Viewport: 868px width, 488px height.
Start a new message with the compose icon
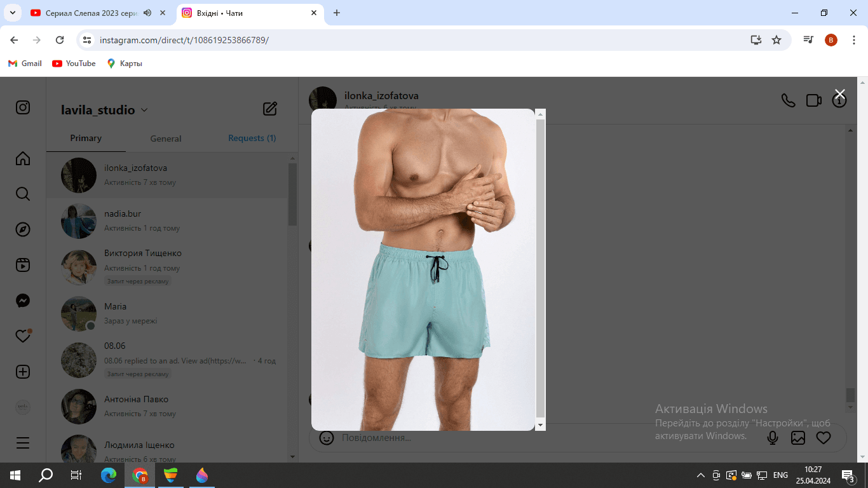pyautogui.click(x=270, y=109)
